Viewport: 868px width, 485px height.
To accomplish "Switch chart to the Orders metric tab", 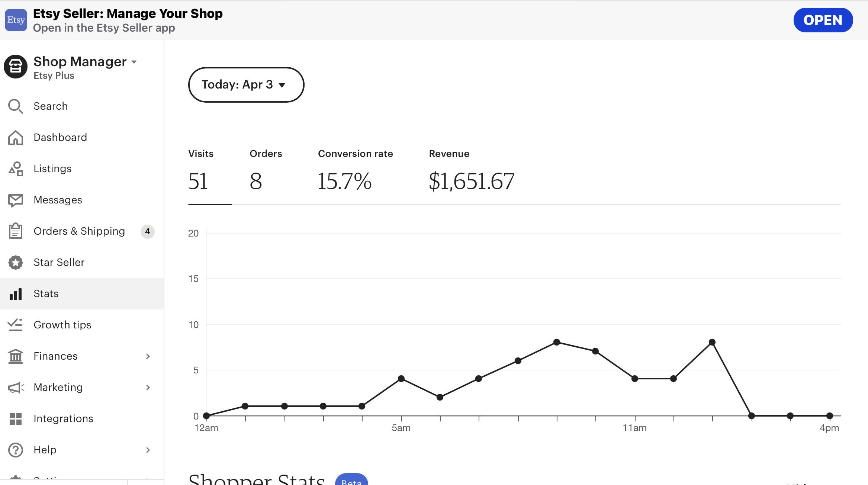I will pyautogui.click(x=266, y=173).
